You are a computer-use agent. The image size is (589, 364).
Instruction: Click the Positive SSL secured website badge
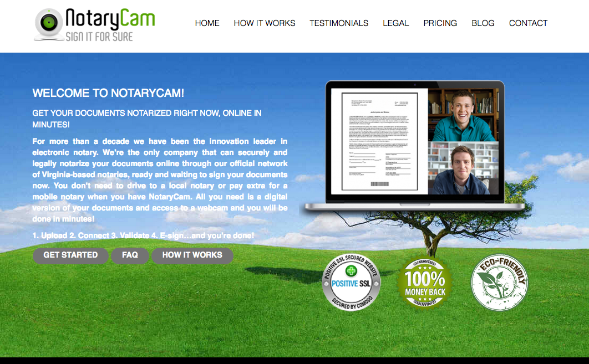352,281
